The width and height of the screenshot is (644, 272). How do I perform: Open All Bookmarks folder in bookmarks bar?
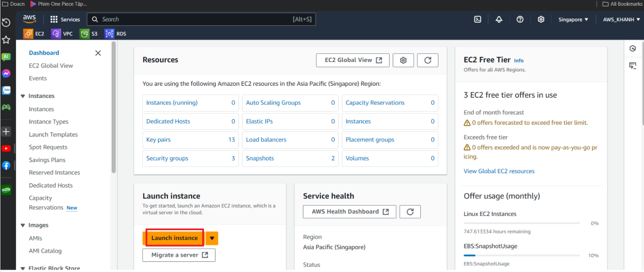point(622,4)
